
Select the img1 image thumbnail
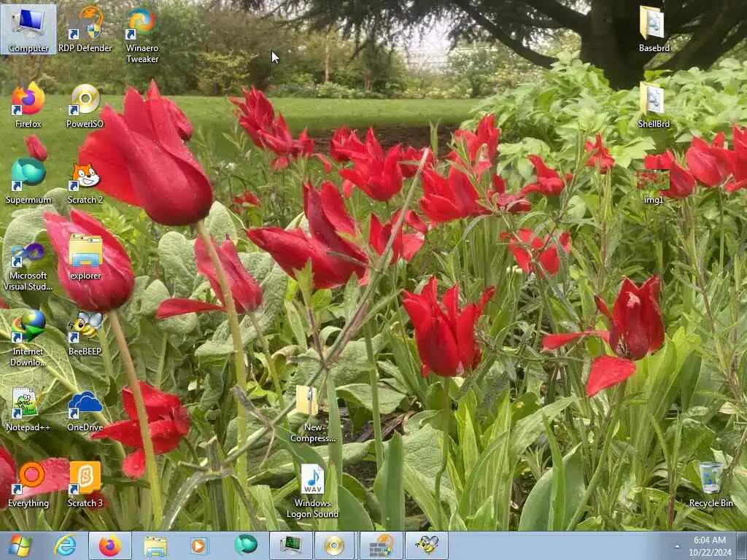click(654, 186)
